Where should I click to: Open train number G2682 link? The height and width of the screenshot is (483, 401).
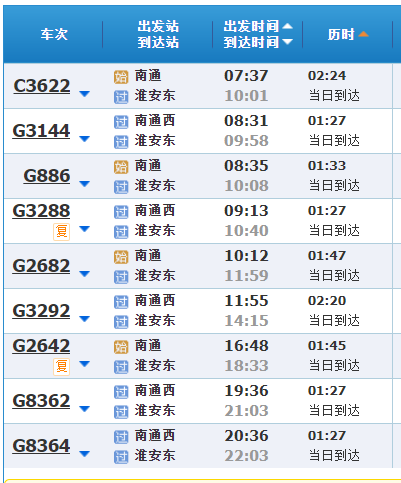(x=41, y=266)
